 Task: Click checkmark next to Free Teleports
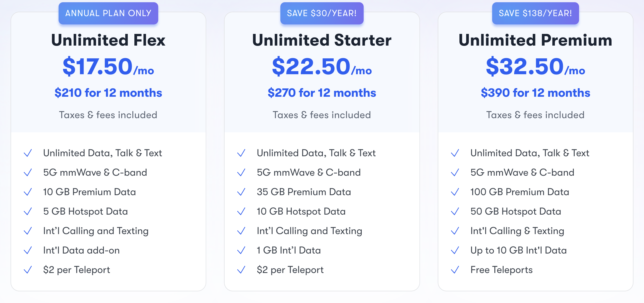pyautogui.click(x=455, y=270)
